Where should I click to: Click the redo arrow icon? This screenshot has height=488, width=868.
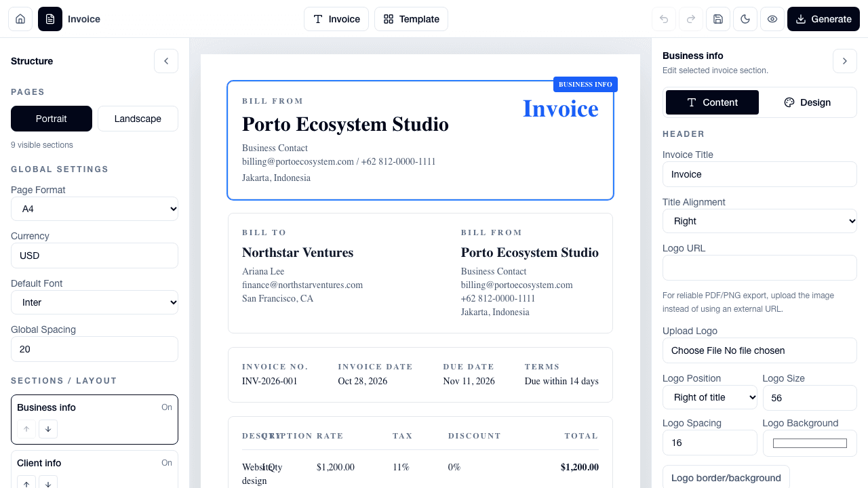[691, 19]
